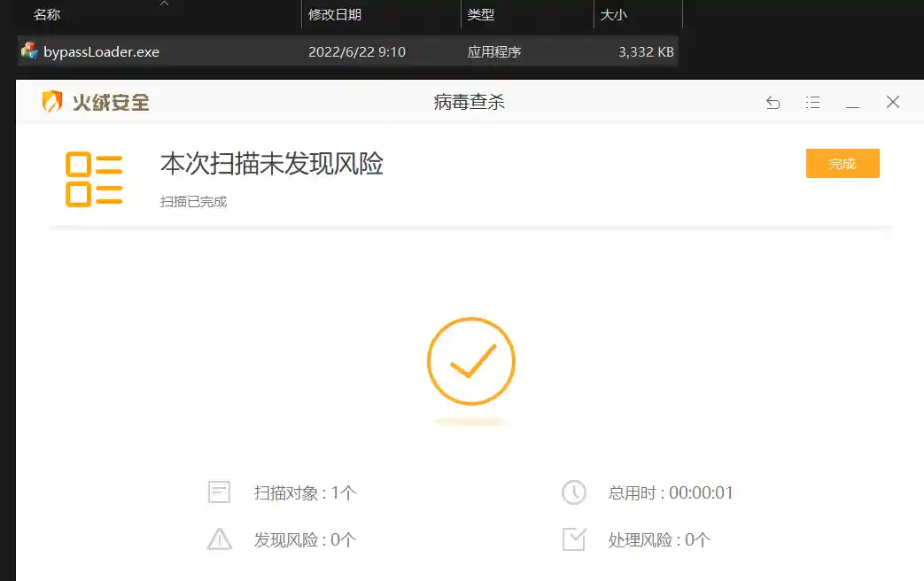The width and height of the screenshot is (924, 581).
Task: Click the 处理风险 checkbox icon
Action: coord(574,539)
